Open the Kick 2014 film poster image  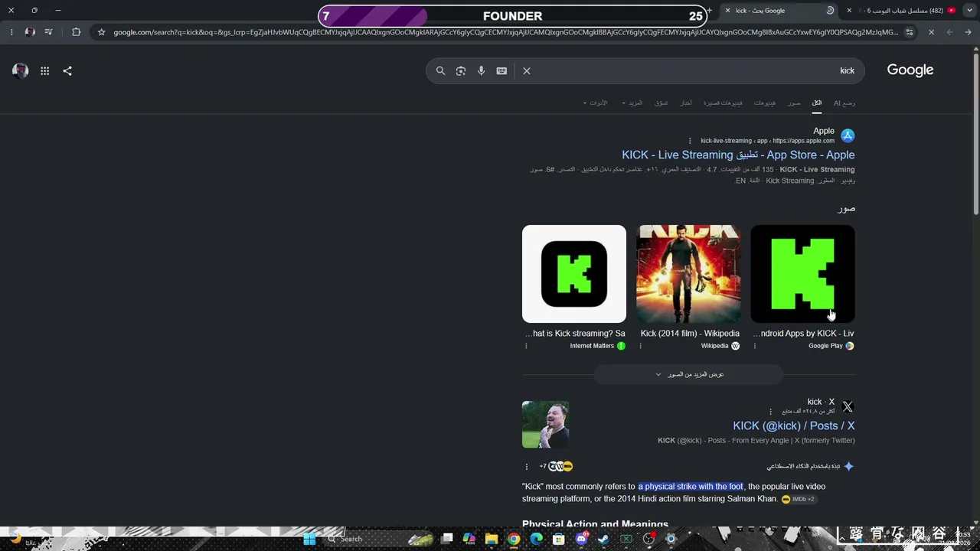point(689,274)
